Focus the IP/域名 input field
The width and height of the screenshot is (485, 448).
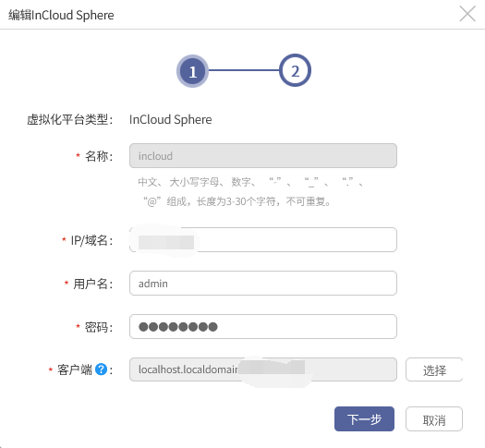click(263, 239)
